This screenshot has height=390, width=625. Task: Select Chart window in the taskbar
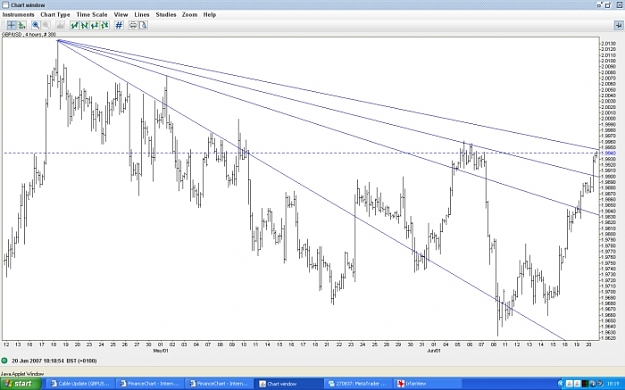click(x=289, y=384)
